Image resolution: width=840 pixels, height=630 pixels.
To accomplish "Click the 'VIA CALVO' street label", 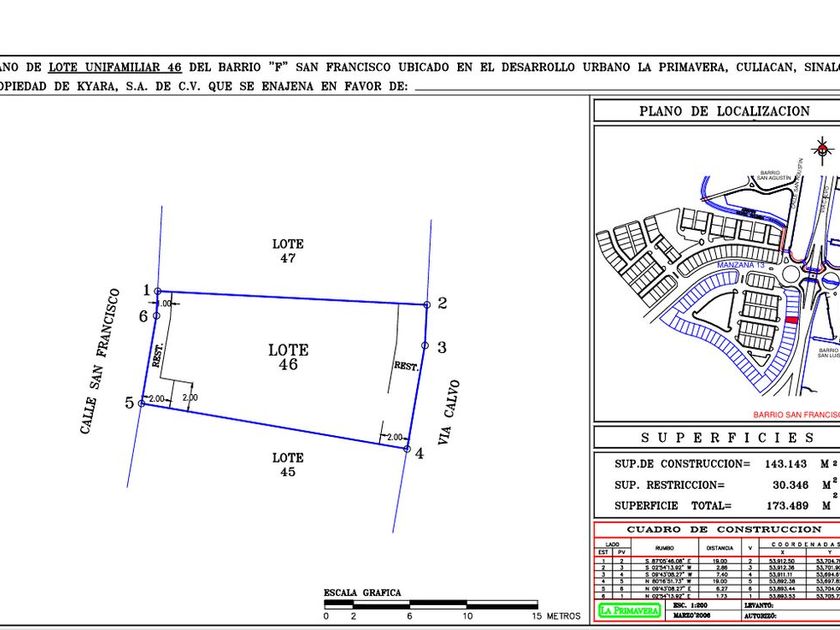I will pos(449,412).
